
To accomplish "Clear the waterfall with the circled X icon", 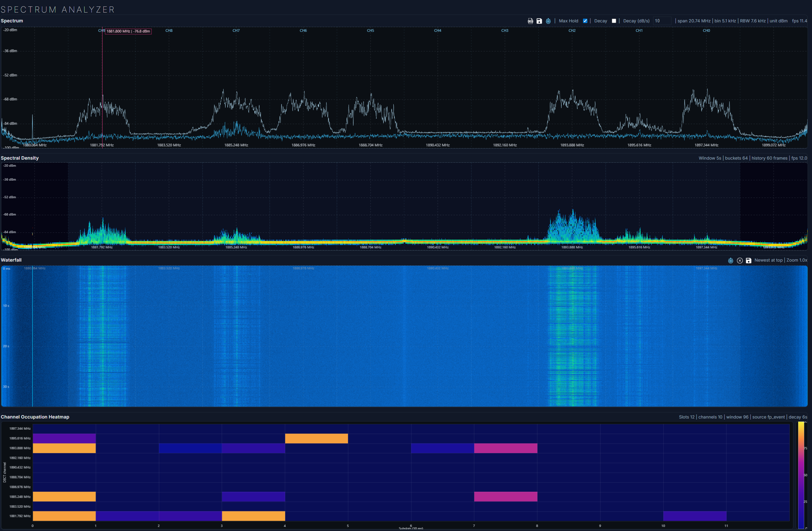I will tap(740, 260).
